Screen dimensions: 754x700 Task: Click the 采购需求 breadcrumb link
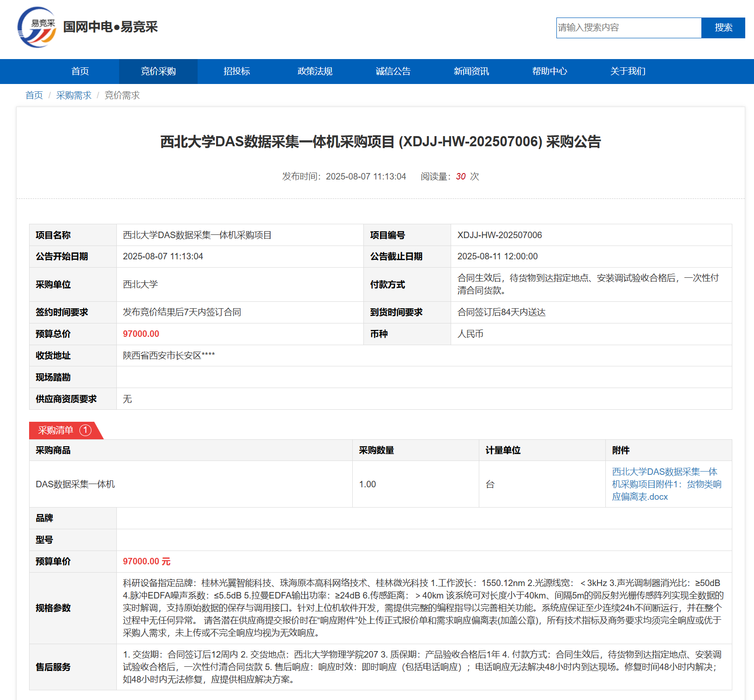[74, 96]
